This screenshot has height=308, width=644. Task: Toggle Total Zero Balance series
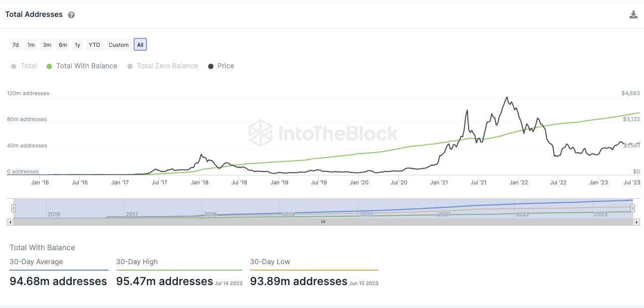(162, 66)
